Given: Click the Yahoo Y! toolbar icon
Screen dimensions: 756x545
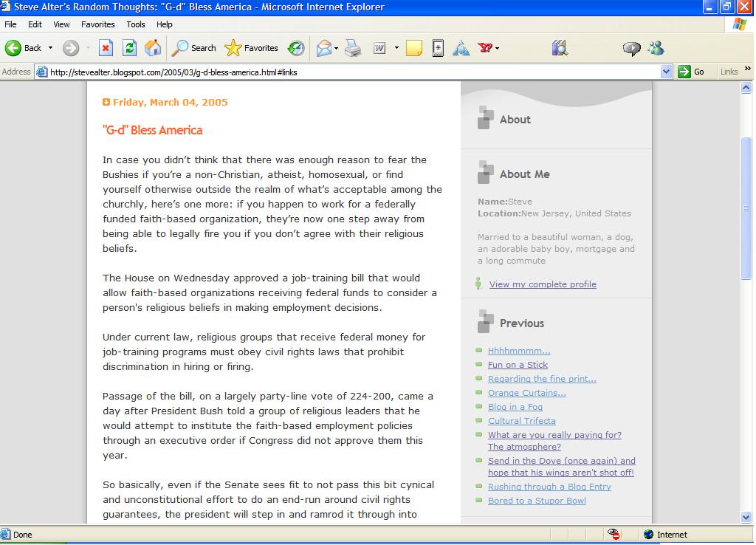Looking at the screenshot, I should point(485,48).
